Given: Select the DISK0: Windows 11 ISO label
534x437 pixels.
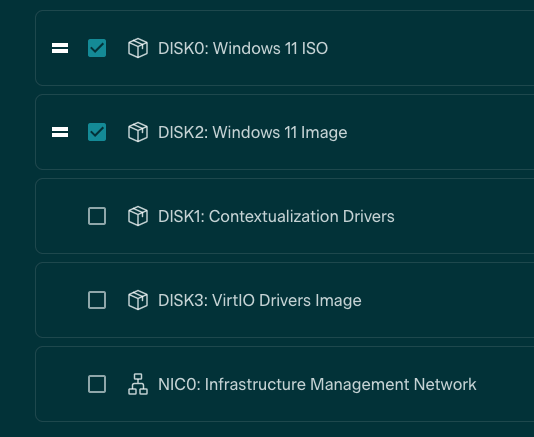Looking at the screenshot, I should [243, 48].
